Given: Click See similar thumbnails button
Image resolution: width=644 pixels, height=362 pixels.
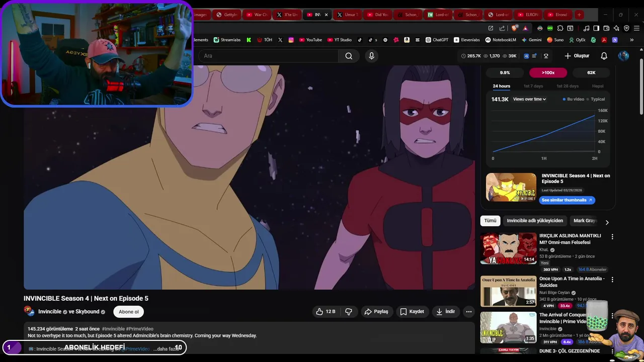Looking at the screenshot, I should point(567,200).
